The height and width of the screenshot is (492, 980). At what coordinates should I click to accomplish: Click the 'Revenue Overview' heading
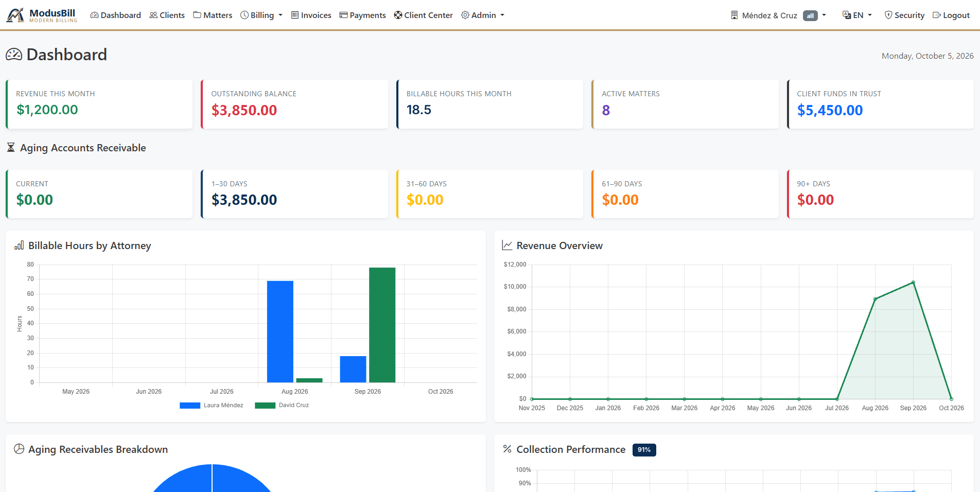click(x=559, y=245)
